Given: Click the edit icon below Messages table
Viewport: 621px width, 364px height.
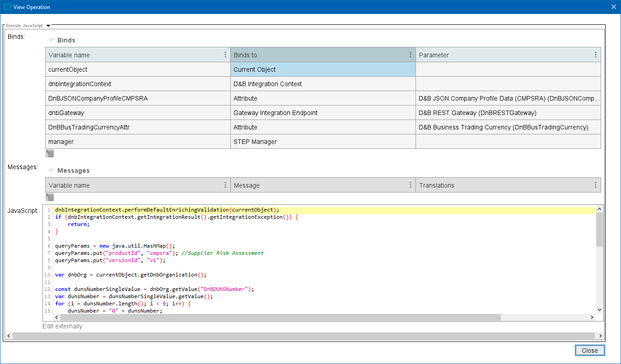Looking at the screenshot, I should 50,197.
